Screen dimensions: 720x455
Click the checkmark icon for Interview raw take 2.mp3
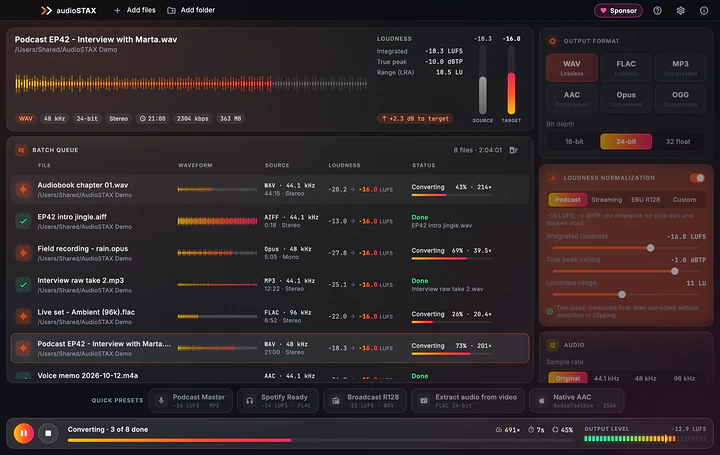point(23,284)
